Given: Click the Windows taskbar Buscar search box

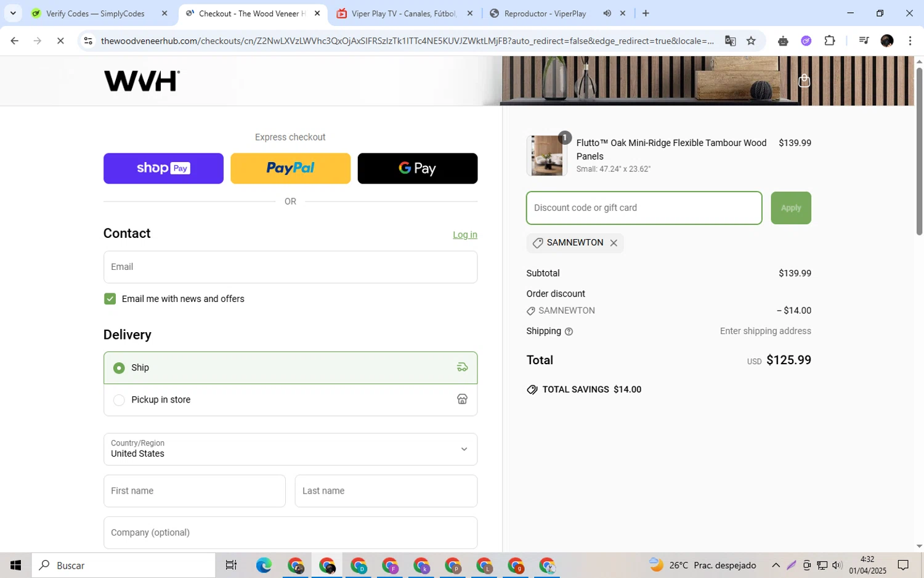Looking at the screenshot, I should coord(124,565).
